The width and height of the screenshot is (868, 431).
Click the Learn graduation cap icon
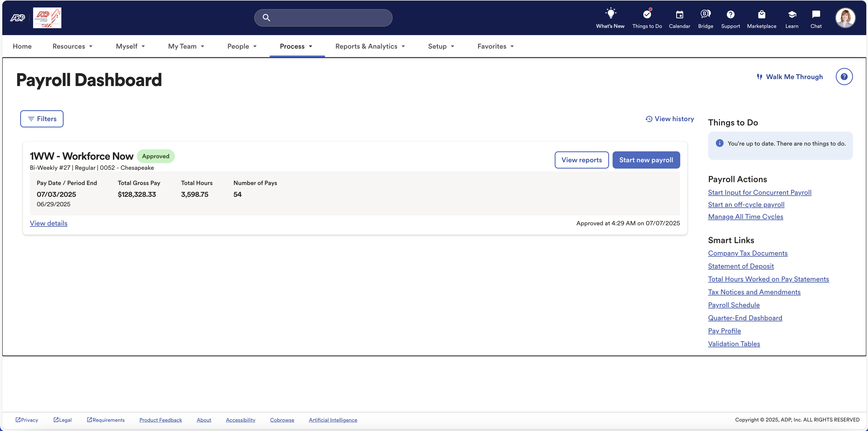(791, 15)
